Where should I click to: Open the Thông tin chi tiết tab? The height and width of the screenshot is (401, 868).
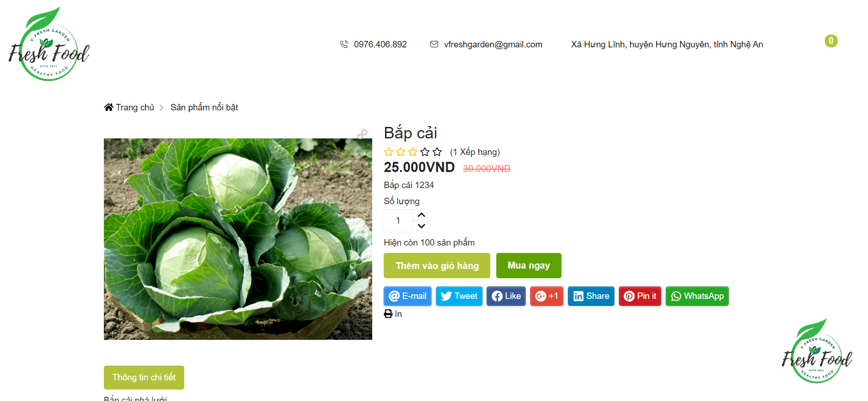tap(144, 378)
